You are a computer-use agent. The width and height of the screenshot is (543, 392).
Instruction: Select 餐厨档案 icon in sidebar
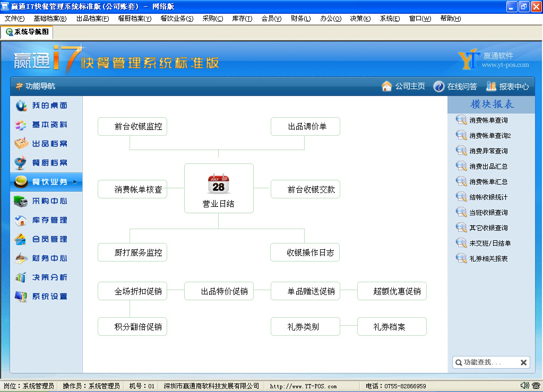click(x=21, y=163)
